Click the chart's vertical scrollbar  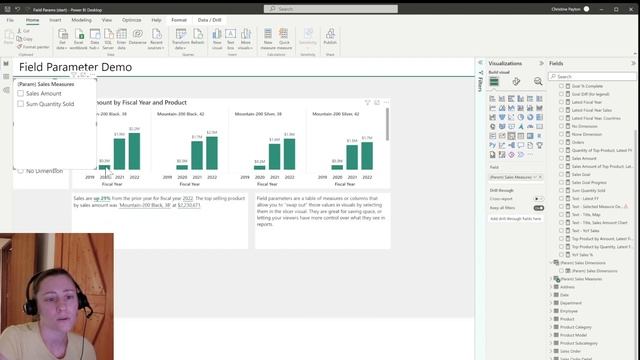click(387, 124)
